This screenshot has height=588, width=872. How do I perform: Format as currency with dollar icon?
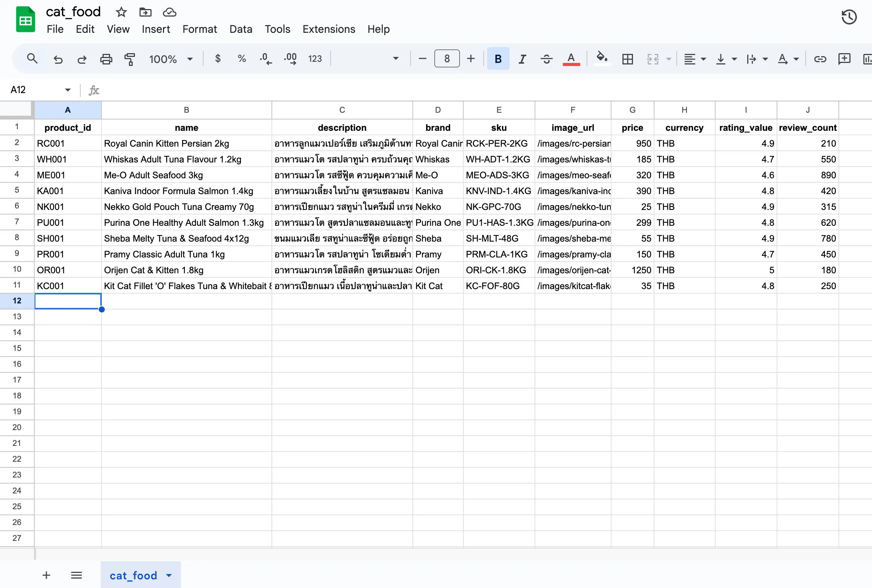[x=218, y=59]
